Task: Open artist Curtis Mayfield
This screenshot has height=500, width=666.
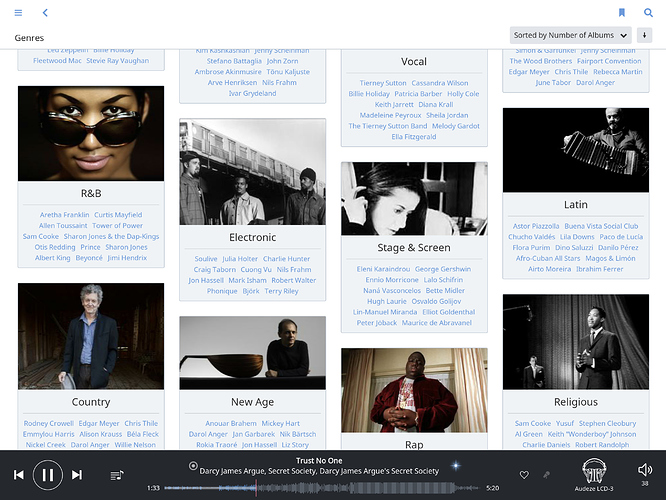Action: (118, 215)
